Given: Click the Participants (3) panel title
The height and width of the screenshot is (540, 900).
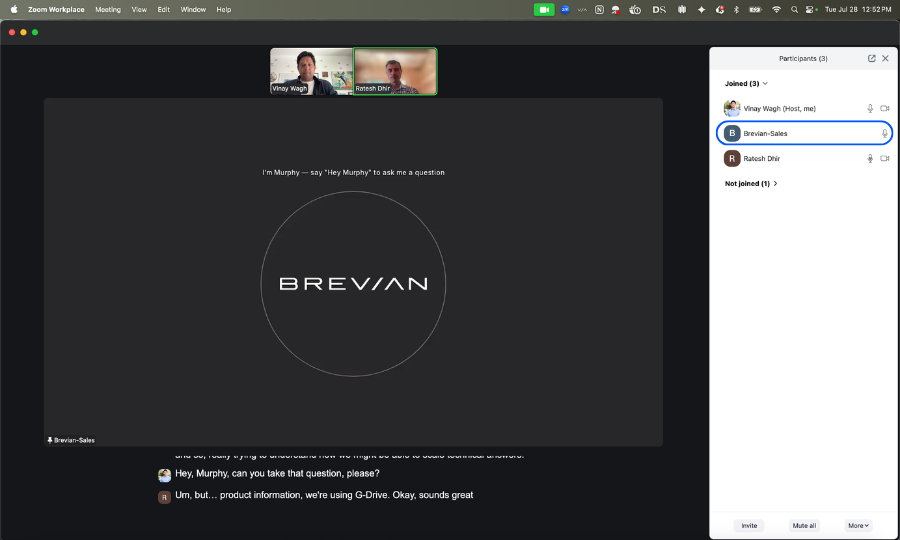Looking at the screenshot, I should pos(803,59).
